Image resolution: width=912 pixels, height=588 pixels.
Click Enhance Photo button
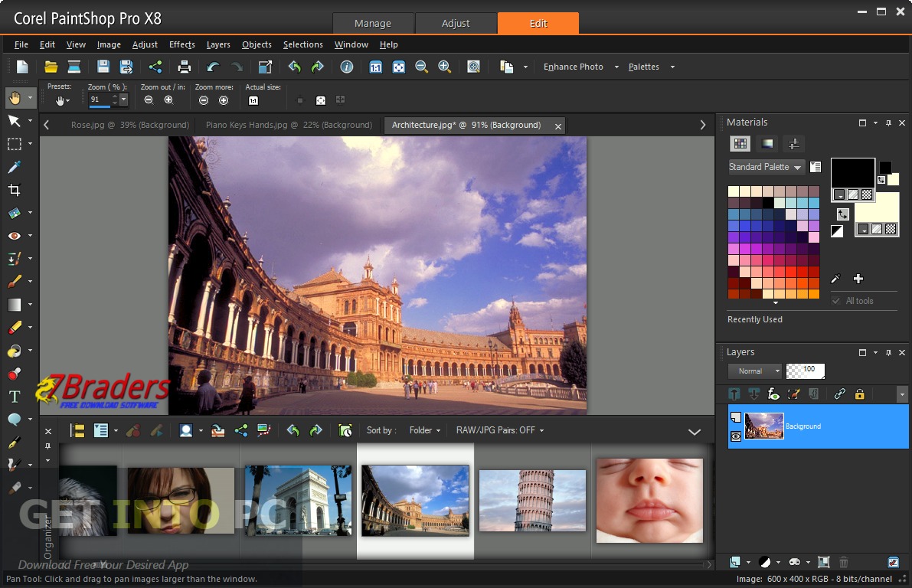point(574,67)
